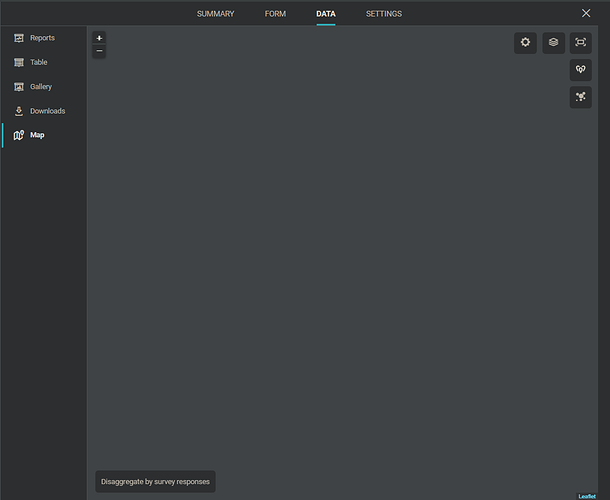Switch to the SUMMARY tab

click(x=215, y=14)
